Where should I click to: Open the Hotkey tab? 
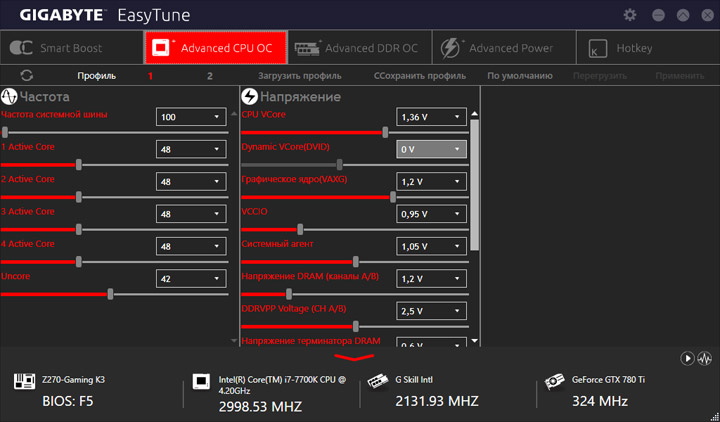point(648,48)
